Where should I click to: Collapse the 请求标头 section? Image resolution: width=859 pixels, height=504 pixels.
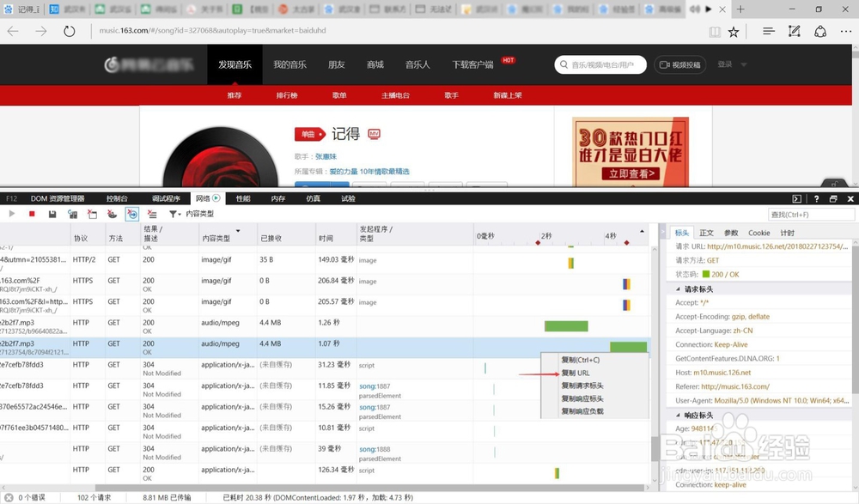point(678,288)
